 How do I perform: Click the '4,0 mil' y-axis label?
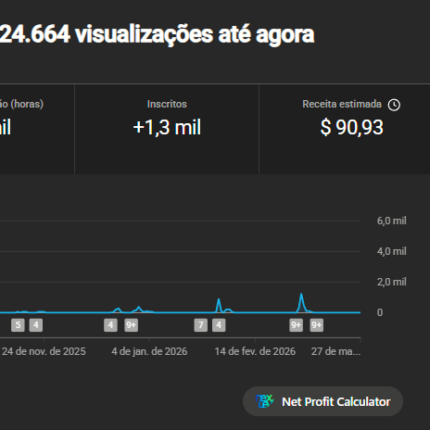click(392, 251)
